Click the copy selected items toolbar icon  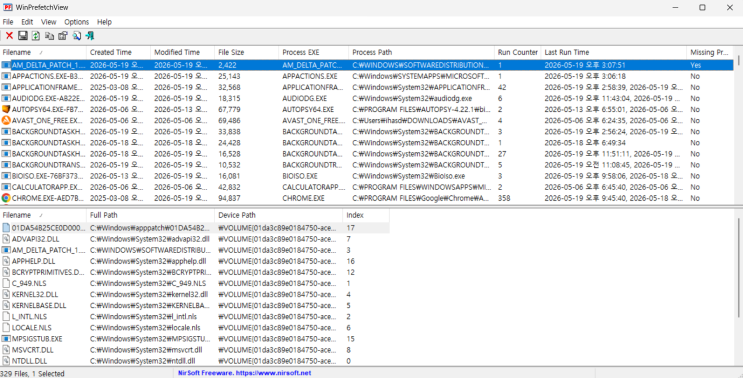click(x=49, y=36)
